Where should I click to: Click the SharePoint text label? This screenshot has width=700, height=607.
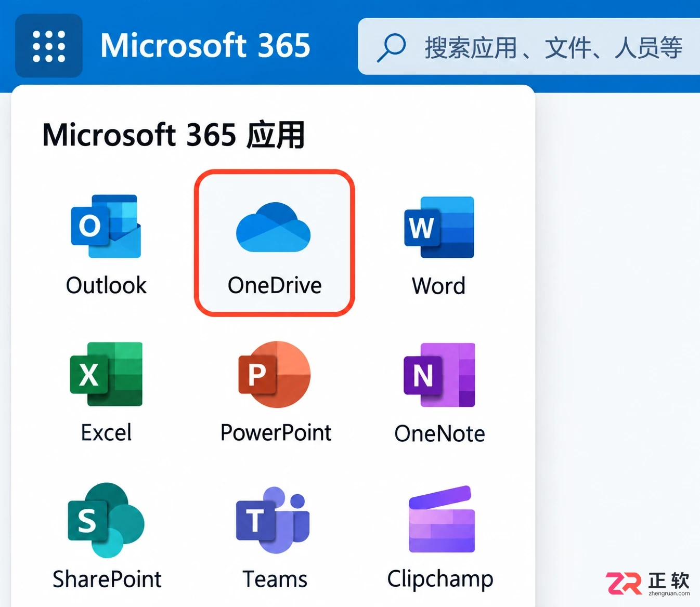click(x=107, y=579)
